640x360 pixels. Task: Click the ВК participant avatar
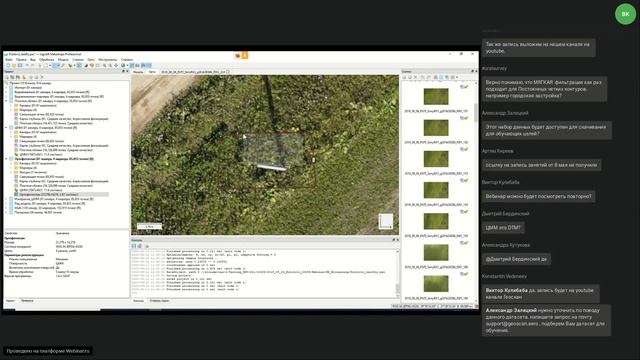tap(625, 14)
